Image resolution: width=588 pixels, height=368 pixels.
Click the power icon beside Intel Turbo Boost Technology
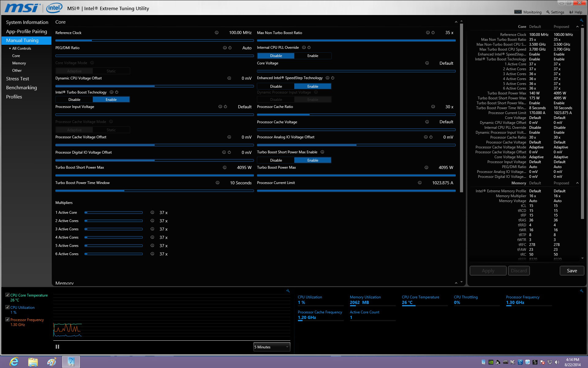[117, 92]
